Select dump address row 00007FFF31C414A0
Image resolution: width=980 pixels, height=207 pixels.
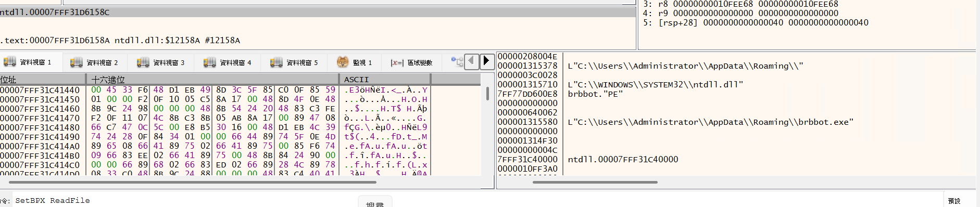coord(40,146)
